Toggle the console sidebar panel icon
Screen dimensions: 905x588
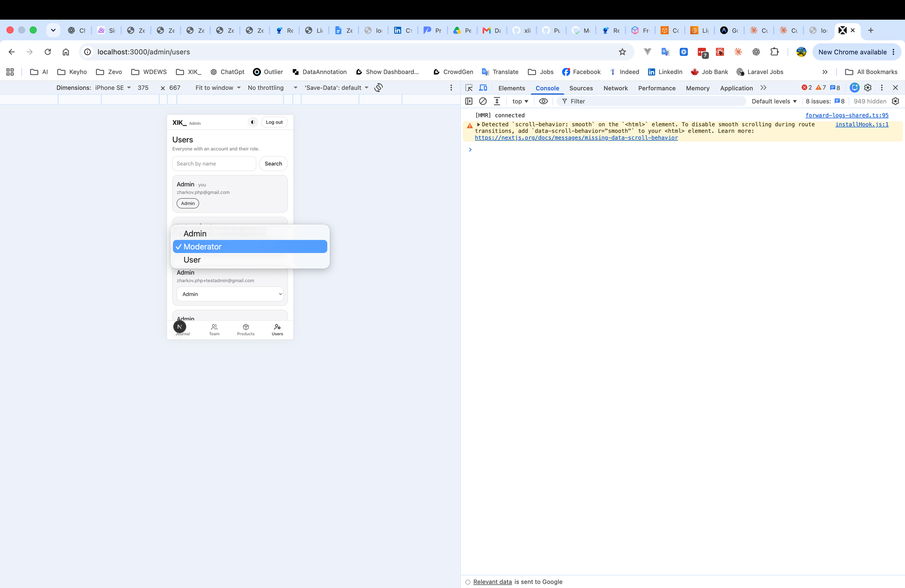469,101
